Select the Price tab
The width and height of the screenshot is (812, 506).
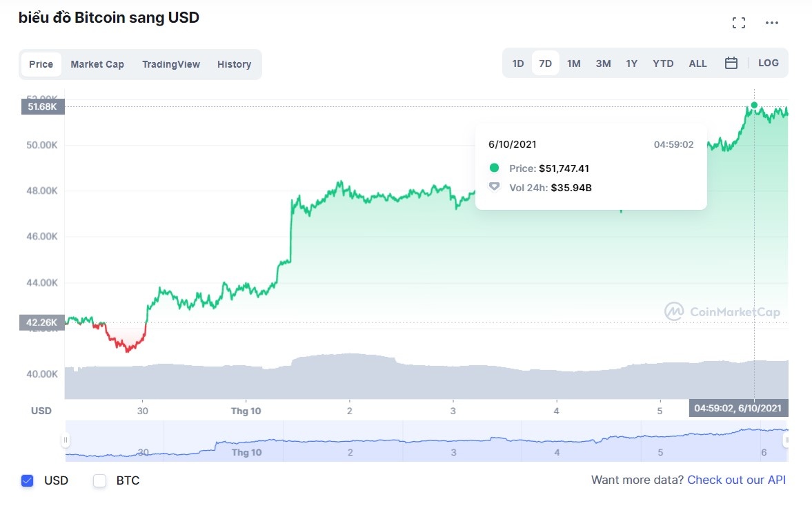click(41, 64)
